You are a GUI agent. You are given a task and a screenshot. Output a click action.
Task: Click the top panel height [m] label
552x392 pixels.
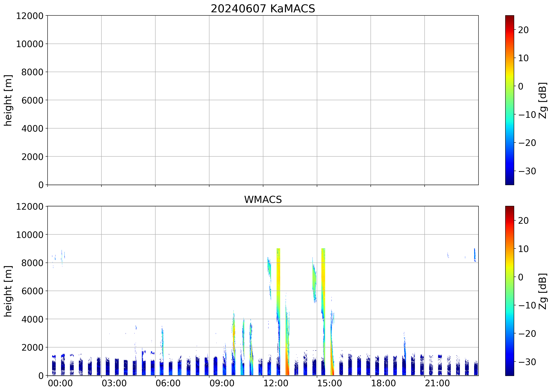[8, 100]
